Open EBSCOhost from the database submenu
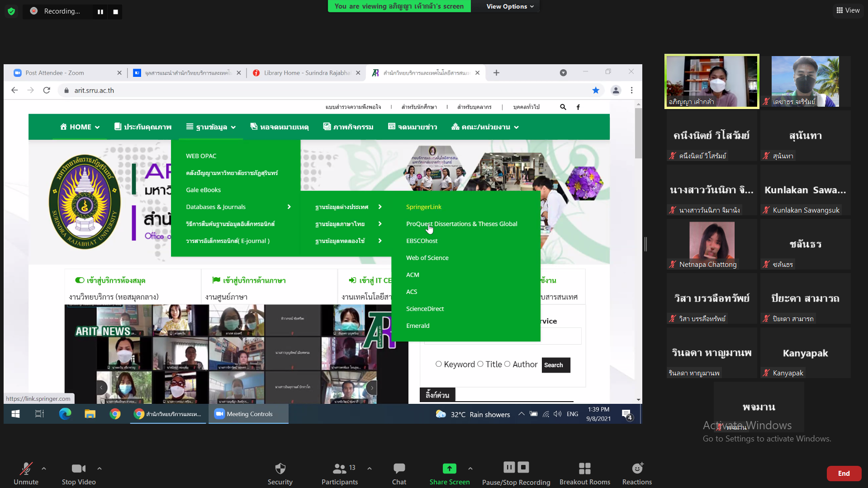Viewport: 868px width, 488px height. pyautogui.click(x=422, y=241)
